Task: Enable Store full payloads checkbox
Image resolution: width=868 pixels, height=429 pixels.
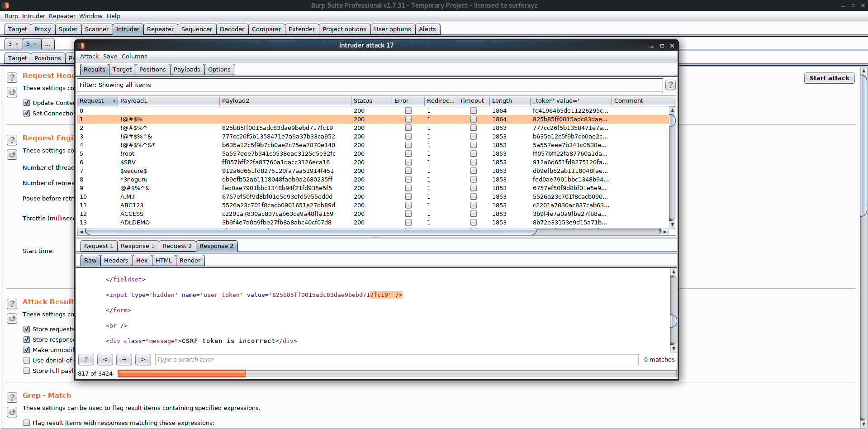Action: pos(27,371)
